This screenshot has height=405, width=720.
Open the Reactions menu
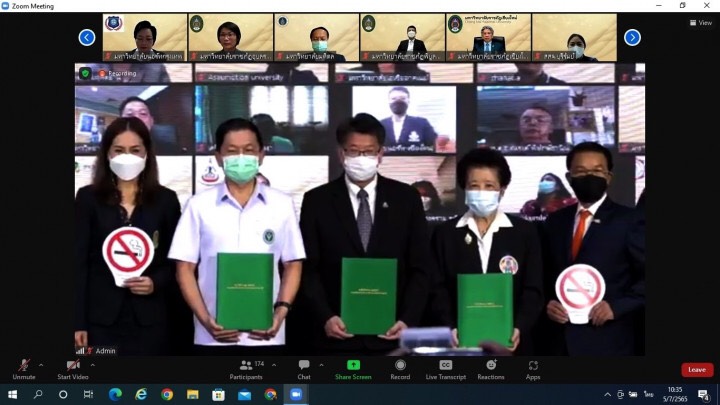point(491,368)
